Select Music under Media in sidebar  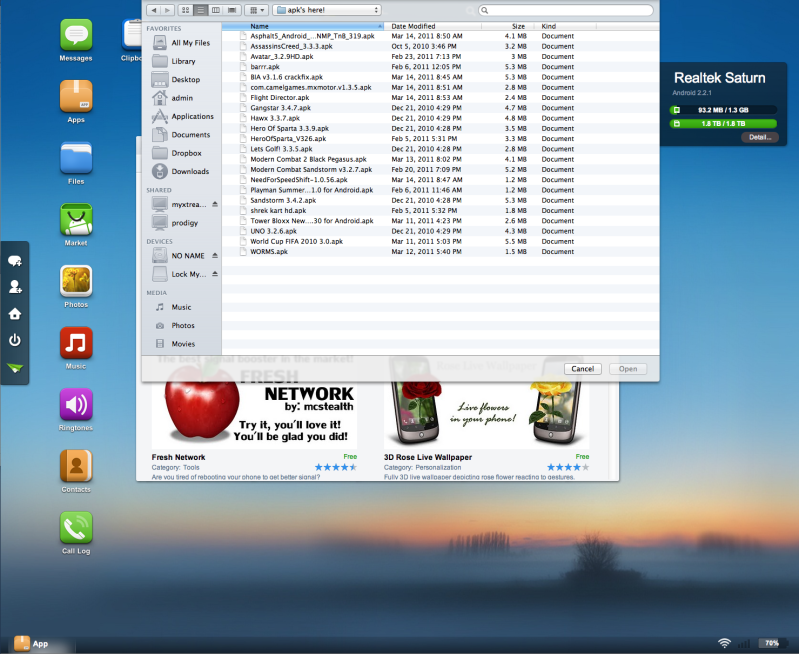(182, 307)
